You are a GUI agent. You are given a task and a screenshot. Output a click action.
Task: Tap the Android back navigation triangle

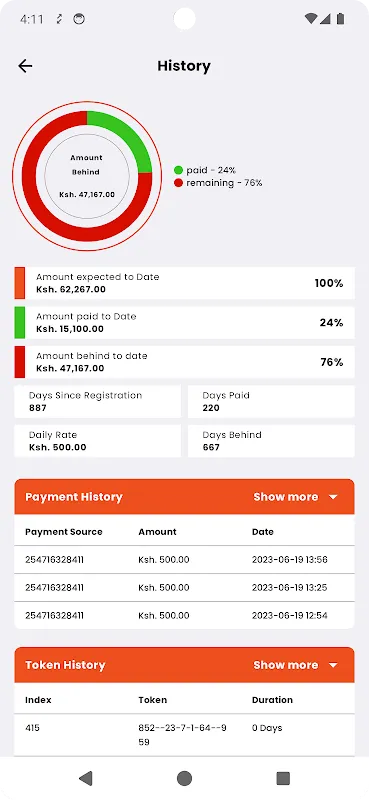tap(85, 778)
